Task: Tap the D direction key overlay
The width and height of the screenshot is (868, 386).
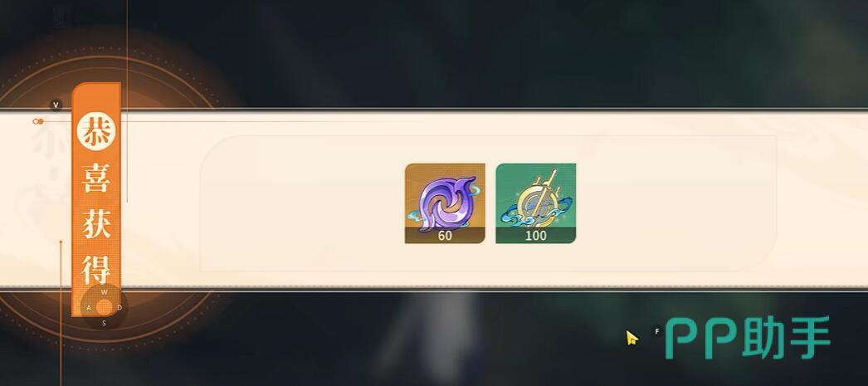Action: pos(119,308)
